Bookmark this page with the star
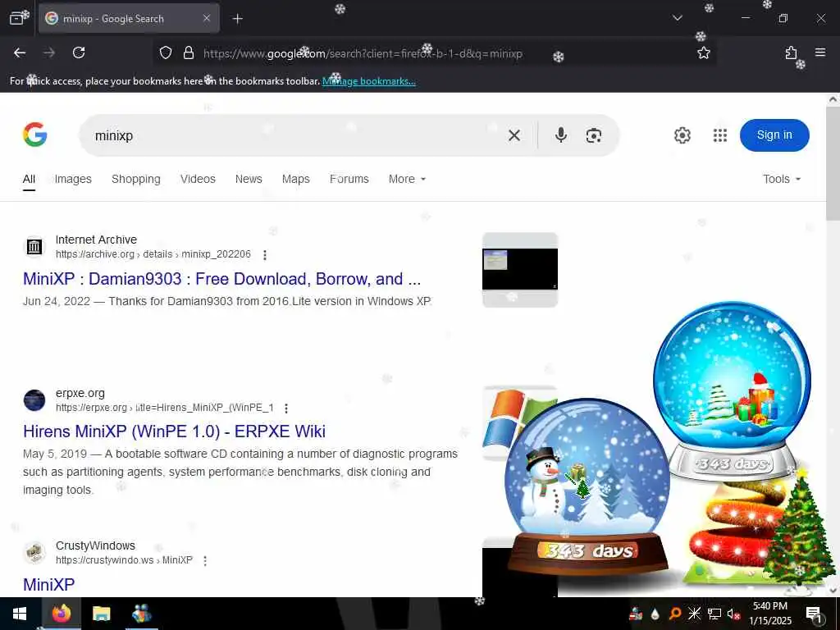 [x=703, y=53]
